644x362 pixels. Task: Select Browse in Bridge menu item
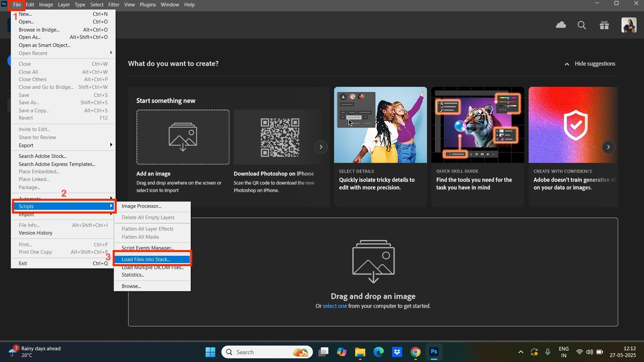coord(64,30)
